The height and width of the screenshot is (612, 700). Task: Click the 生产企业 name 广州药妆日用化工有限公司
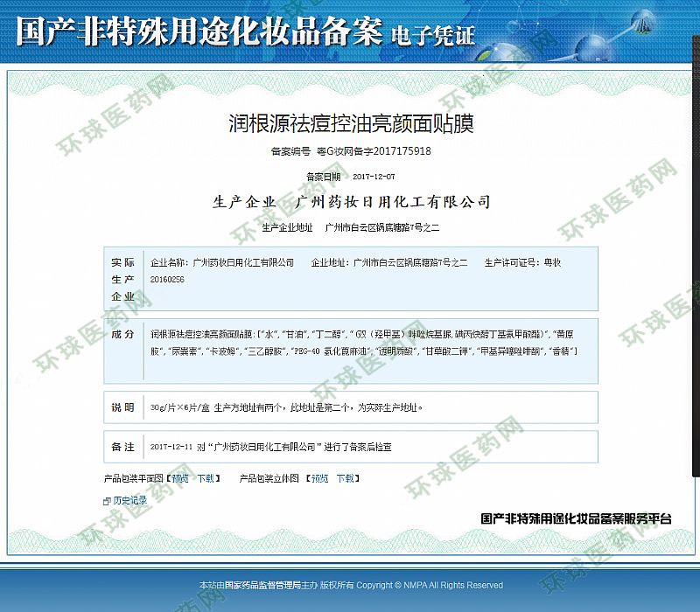[x=393, y=202]
